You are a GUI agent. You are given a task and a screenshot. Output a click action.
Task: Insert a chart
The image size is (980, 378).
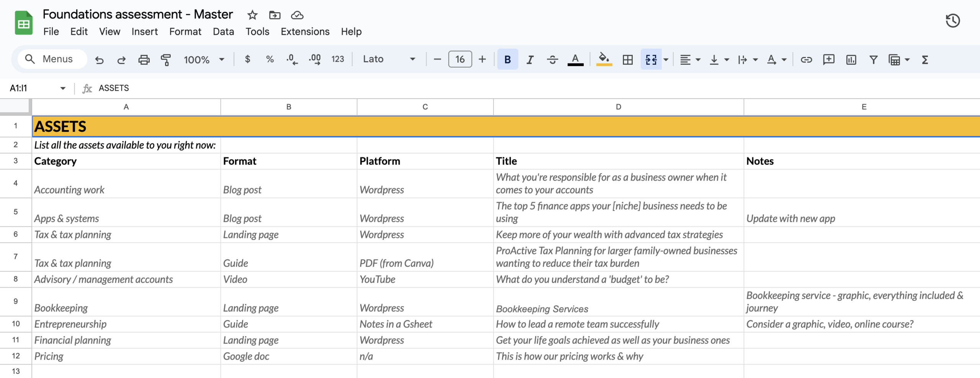(x=851, y=59)
